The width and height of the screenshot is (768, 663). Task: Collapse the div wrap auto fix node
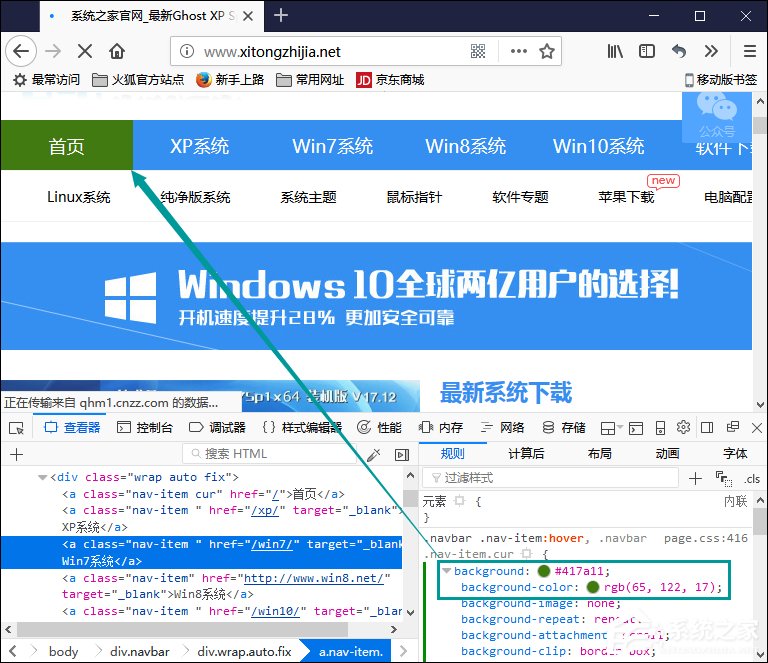pyautogui.click(x=42, y=478)
